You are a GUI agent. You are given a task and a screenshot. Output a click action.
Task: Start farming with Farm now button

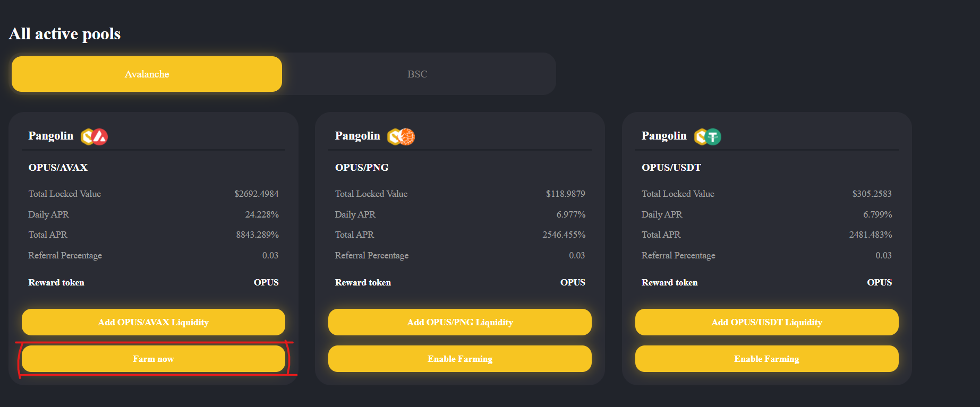tap(154, 359)
